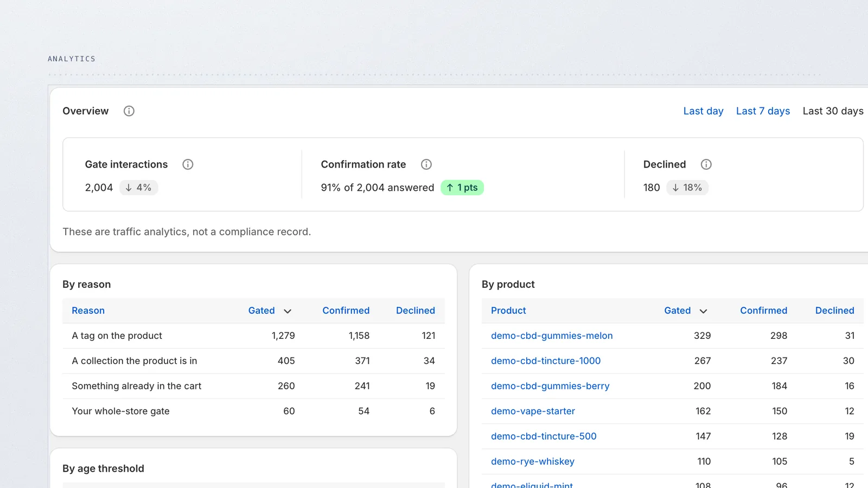Viewport: 868px width, 488px height.
Task: Select 'Your whole-store gate' row
Action: tap(253, 411)
